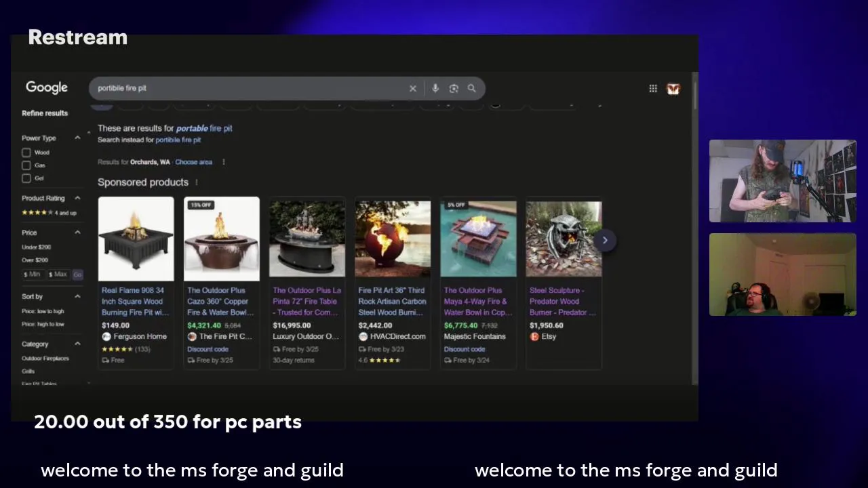This screenshot has height=488, width=868.
Task: Open The Outdoor Plus Maya 4-Way title
Action: coord(477,302)
